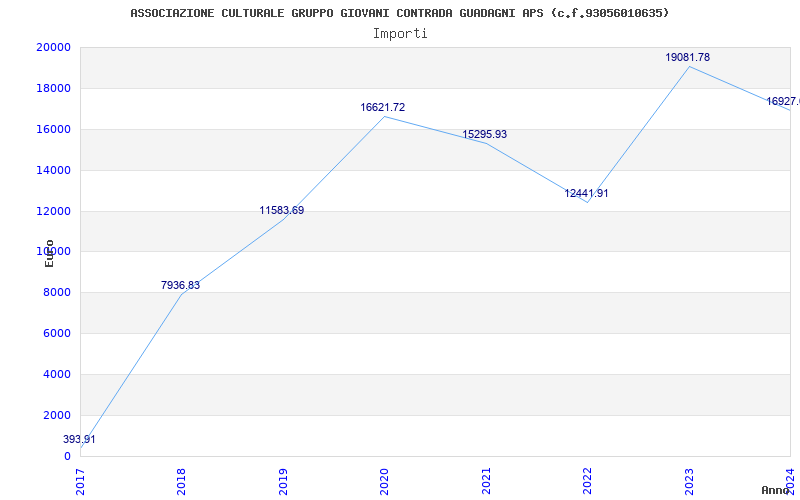Click the 'Importi' subtitle
The width and height of the screenshot is (800, 500).
(400, 34)
